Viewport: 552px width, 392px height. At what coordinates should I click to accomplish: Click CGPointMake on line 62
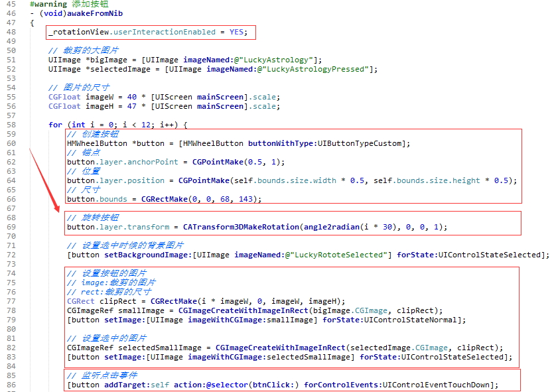[x=218, y=162]
